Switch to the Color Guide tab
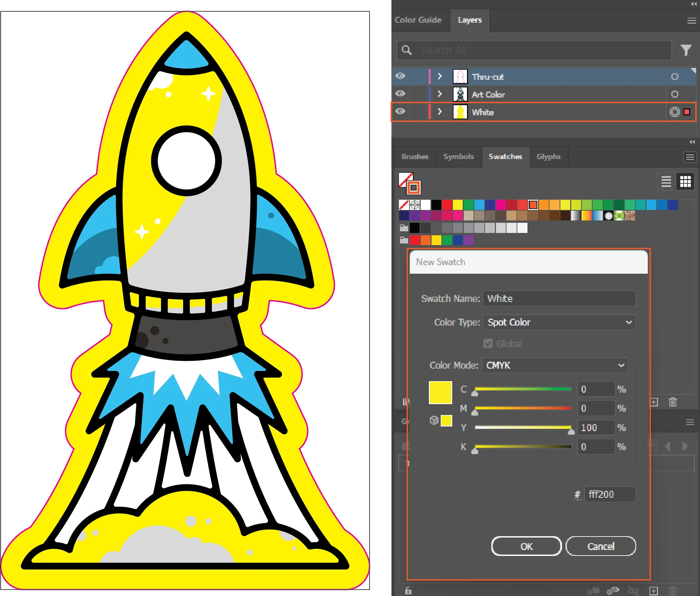Screen dimensions: 700x596 [x=418, y=20]
